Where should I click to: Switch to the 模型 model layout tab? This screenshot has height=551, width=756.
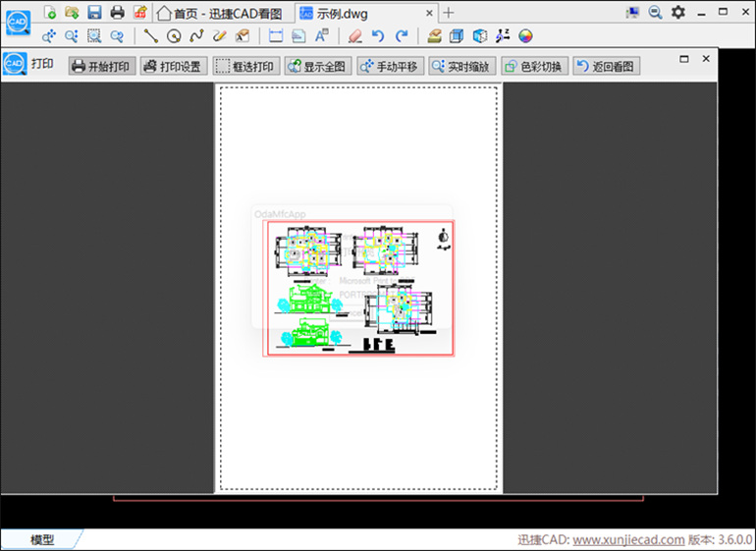point(42,540)
